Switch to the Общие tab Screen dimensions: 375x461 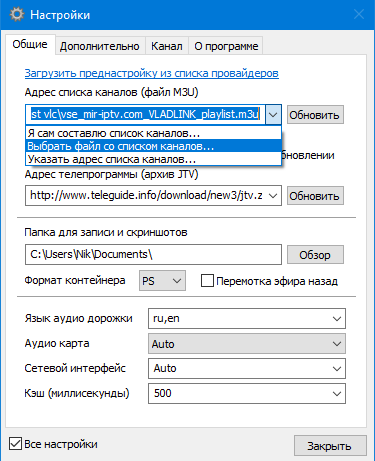30,44
